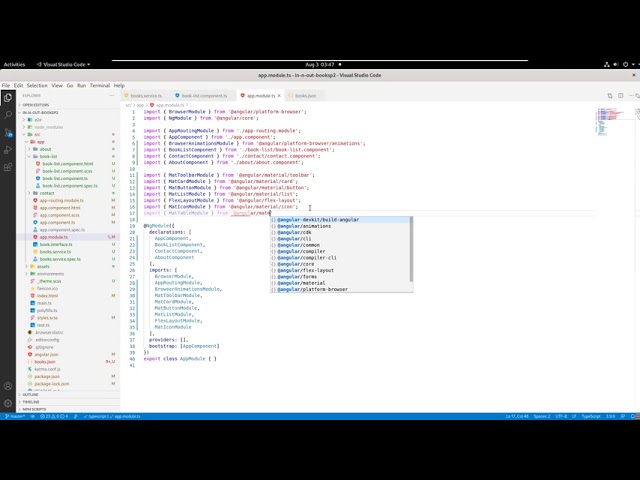Open editor more actions ellipsis
The height and width of the screenshot is (480, 640).
pyautogui.click(x=631, y=96)
